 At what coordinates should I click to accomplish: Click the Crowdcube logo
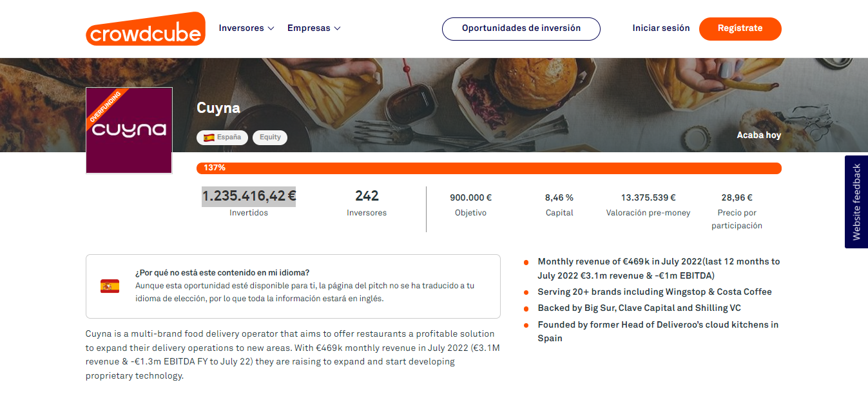click(x=145, y=29)
